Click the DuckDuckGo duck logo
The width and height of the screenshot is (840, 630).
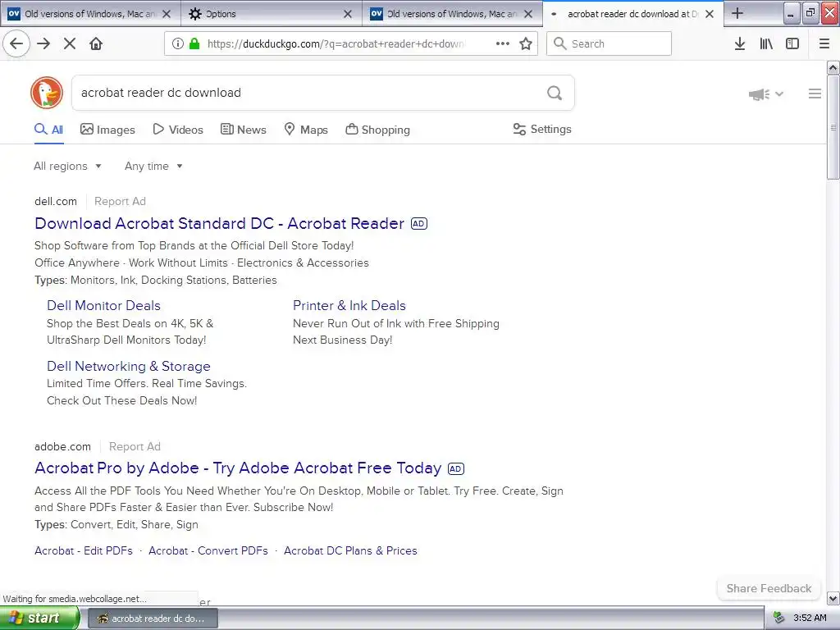pos(47,93)
